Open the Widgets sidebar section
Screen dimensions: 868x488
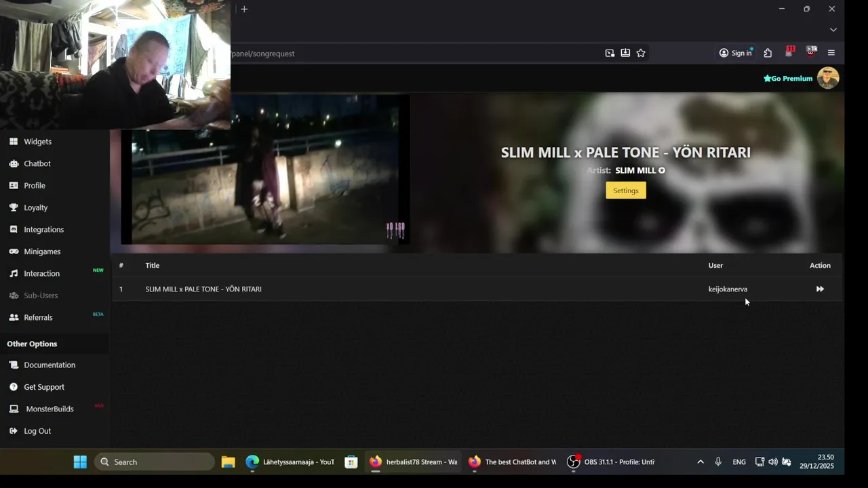(x=38, y=142)
